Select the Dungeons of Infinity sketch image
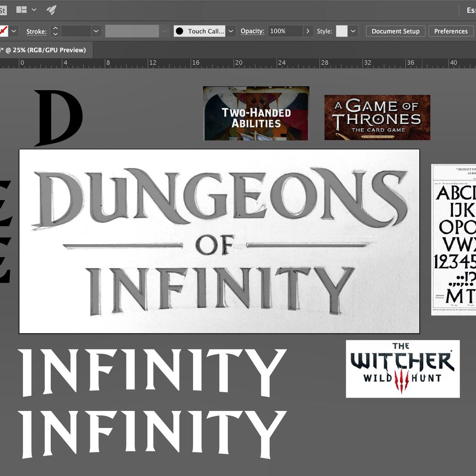476x476 pixels. 219,241
